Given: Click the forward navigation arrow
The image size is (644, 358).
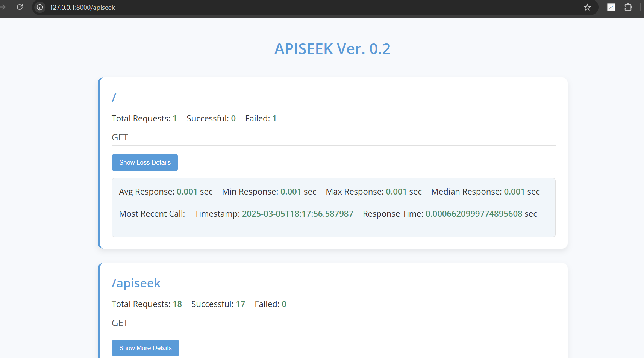Looking at the screenshot, I should pyautogui.click(x=3, y=7).
